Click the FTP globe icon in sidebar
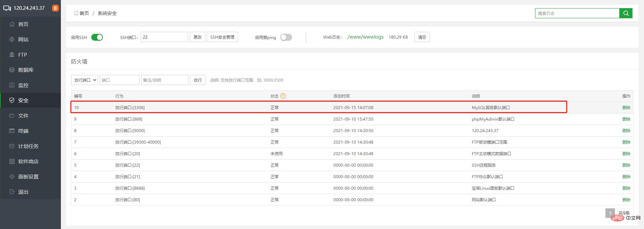644x229 pixels. [x=12, y=55]
